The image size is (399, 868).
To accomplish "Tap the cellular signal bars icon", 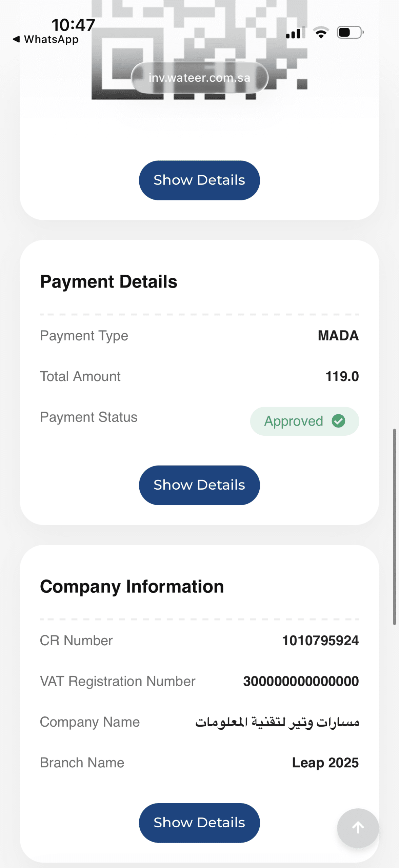I will point(295,33).
